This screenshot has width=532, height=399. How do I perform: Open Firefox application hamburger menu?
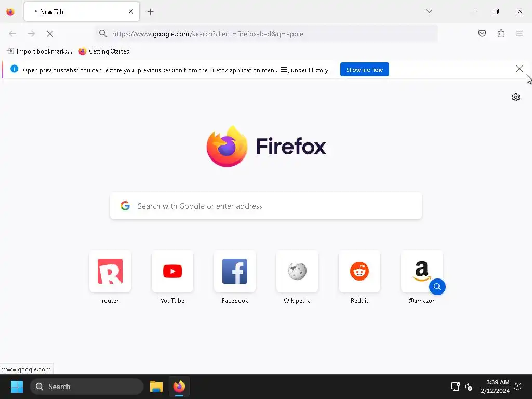point(520,33)
